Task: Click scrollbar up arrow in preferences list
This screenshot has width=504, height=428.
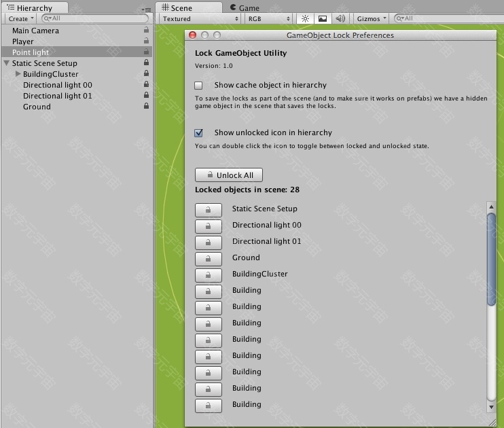Action: point(491,207)
